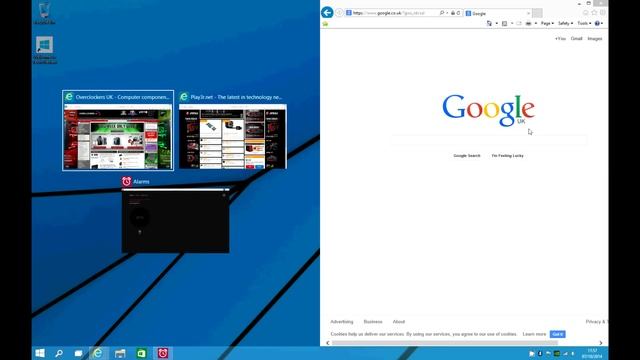Click the Google search input field

489,140
